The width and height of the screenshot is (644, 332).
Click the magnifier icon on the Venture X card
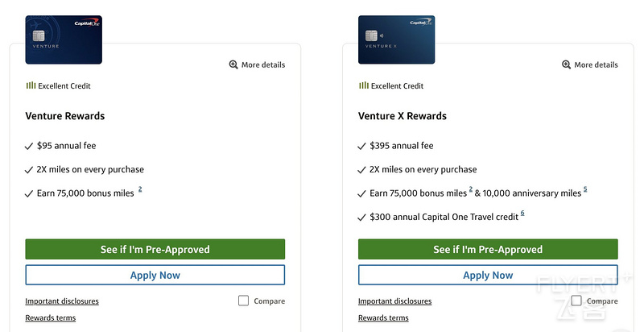(x=566, y=64)
